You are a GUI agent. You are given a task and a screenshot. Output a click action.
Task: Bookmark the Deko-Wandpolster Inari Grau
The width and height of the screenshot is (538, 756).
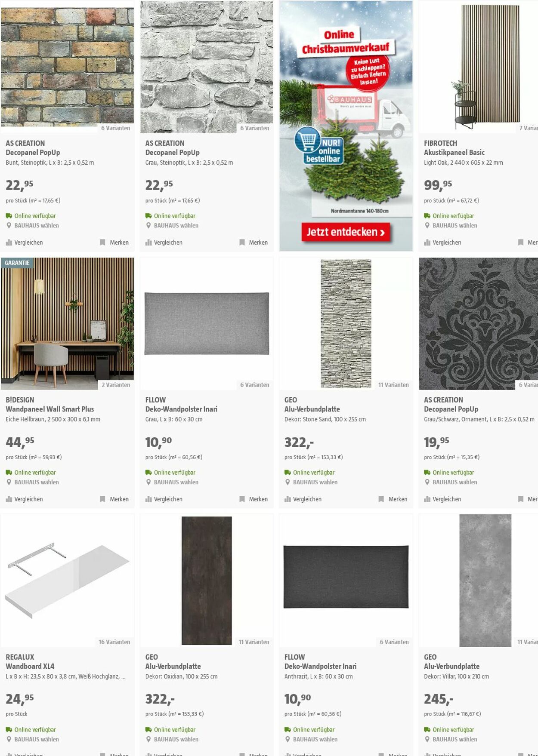(x=254, y=499)
